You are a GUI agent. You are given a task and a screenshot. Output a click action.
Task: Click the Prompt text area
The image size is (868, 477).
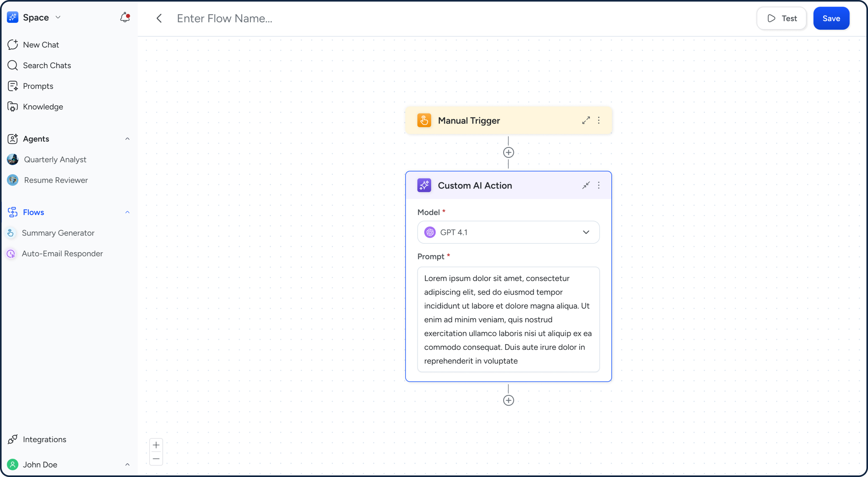point(508,320)
